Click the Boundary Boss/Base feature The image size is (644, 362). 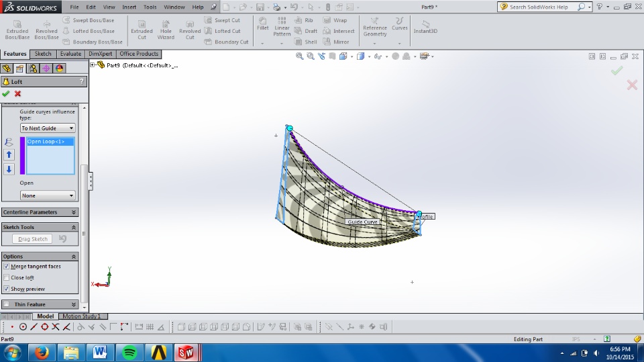pos(93,42)
